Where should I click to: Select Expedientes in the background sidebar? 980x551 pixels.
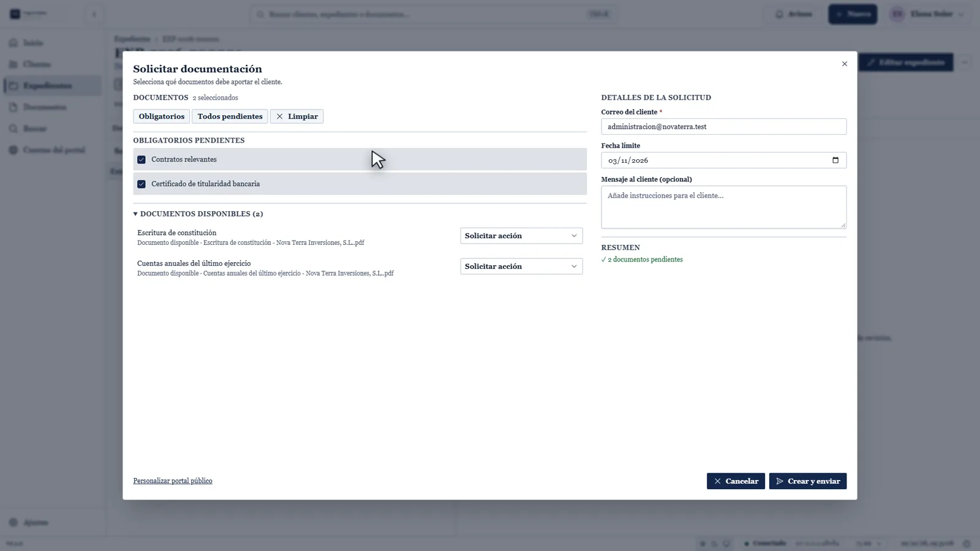pyautogui.click(x=52, y=86)
